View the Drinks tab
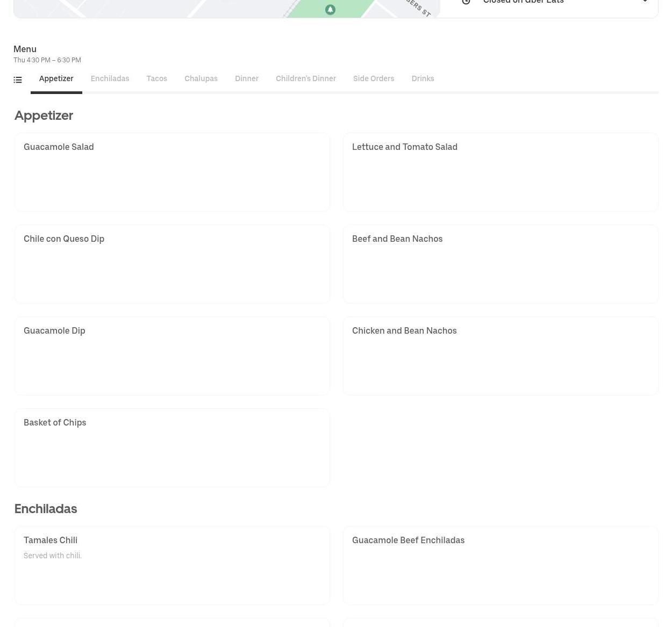 click(423, 79)
